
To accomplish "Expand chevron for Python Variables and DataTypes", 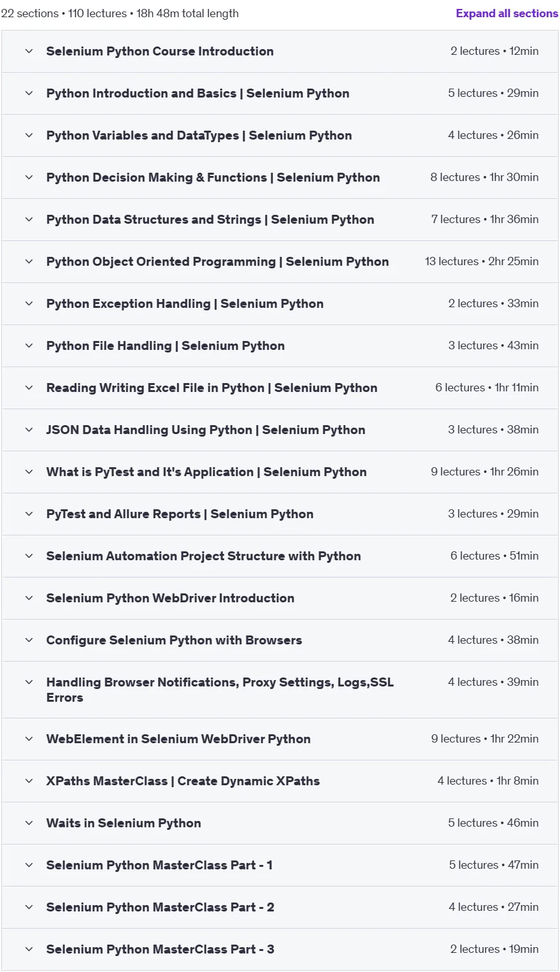I will pos(29,135).
